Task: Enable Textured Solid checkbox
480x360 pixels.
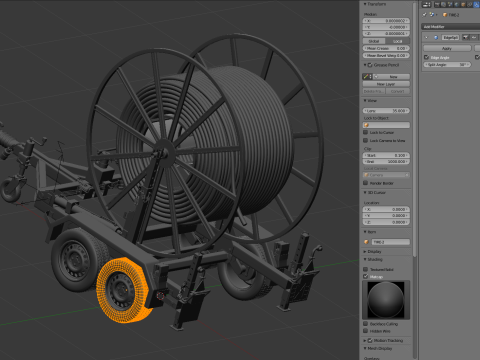Action: 366,269
